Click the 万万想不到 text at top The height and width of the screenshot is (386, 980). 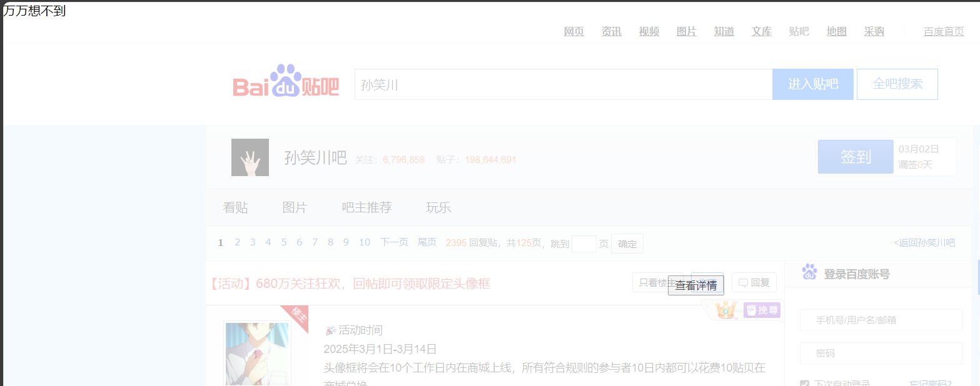coord(34,11)
